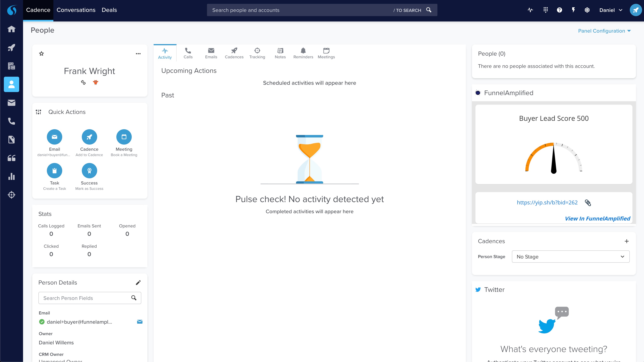Image resolution: width=644 pixels, height=362 pixels.
Task: Expand the Panel Configuration dropdown
Action: pos(604,31)
